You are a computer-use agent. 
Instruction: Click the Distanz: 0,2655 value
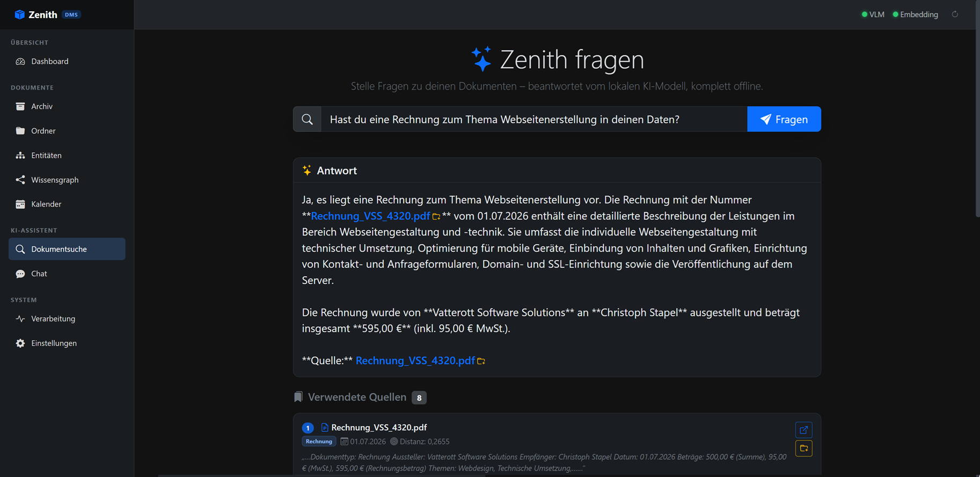point(425,442)
